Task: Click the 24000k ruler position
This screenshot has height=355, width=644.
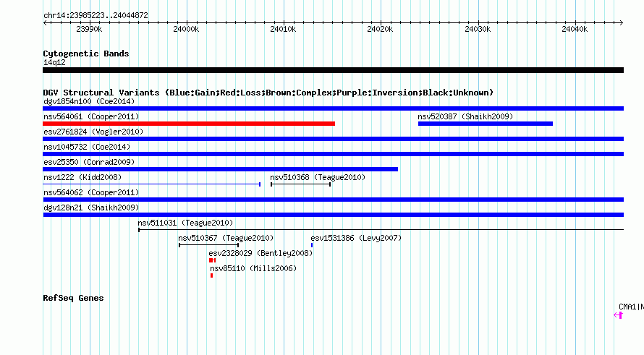Action: pos(186,29)
